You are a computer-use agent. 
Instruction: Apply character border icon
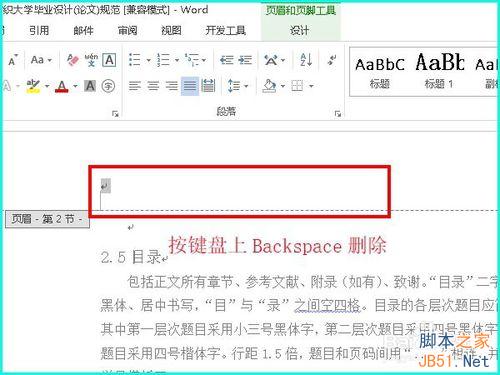(x=109, y=60)
